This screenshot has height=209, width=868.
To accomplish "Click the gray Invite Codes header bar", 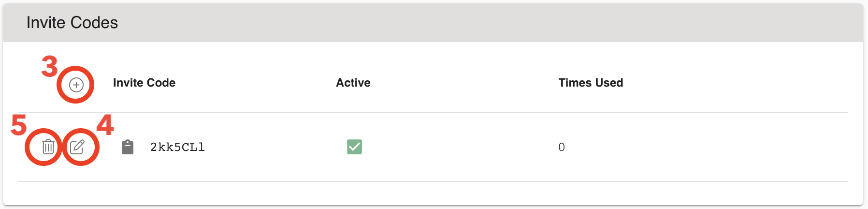I will tap(433, 23).
